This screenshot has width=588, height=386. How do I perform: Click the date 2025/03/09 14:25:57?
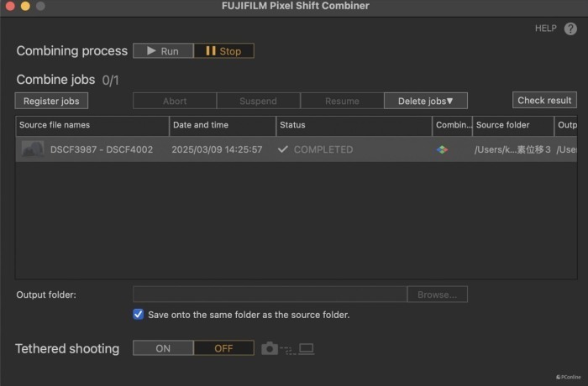click(x=217, y=149)
